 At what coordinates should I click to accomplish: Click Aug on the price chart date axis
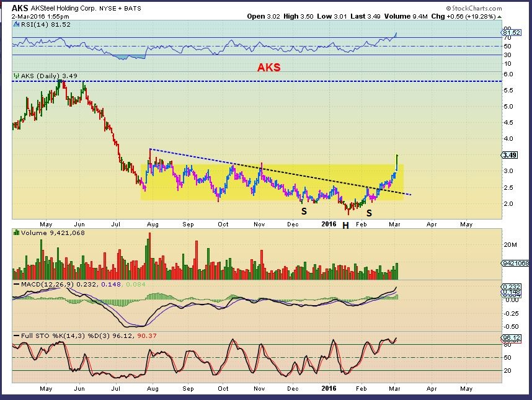point(153,224)
